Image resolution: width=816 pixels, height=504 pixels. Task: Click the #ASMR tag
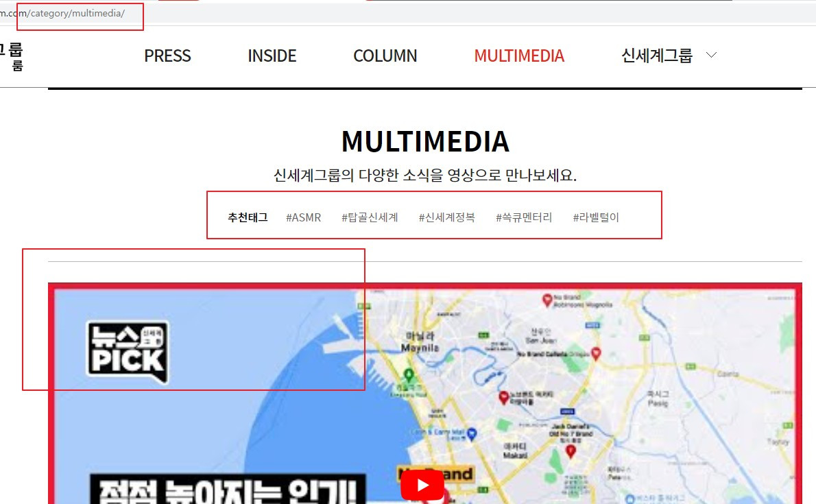click(303, 217)
